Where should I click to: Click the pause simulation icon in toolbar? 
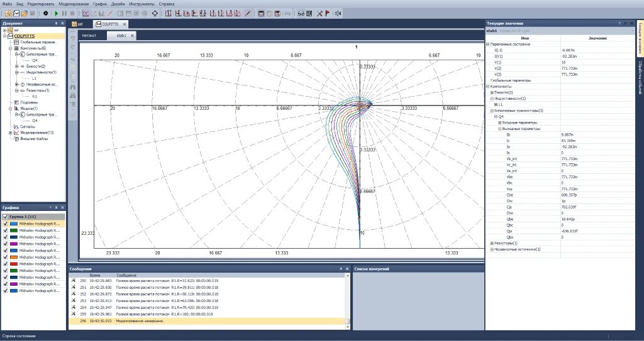[64, 14]
